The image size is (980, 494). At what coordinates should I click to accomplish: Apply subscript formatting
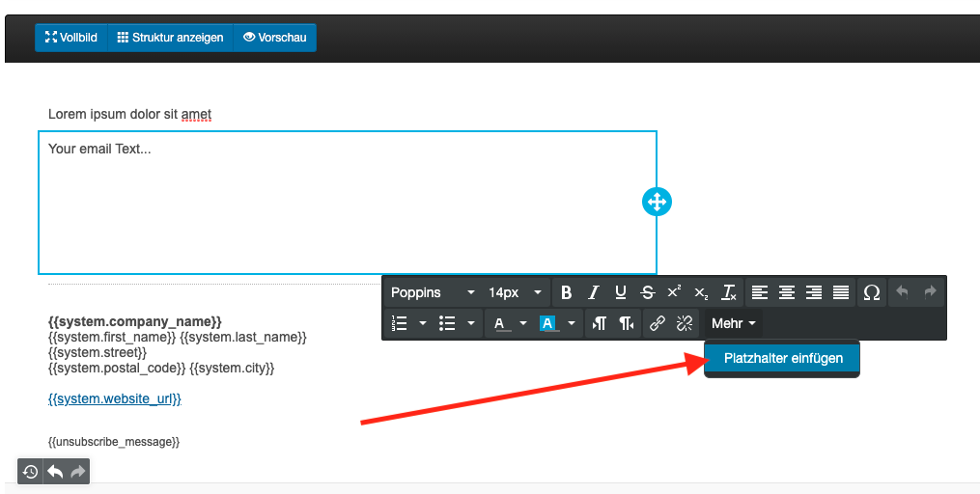point(701,292)
